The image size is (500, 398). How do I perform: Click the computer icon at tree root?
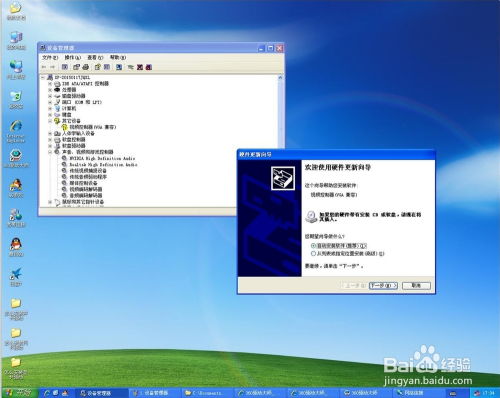(x=50, y=77)
